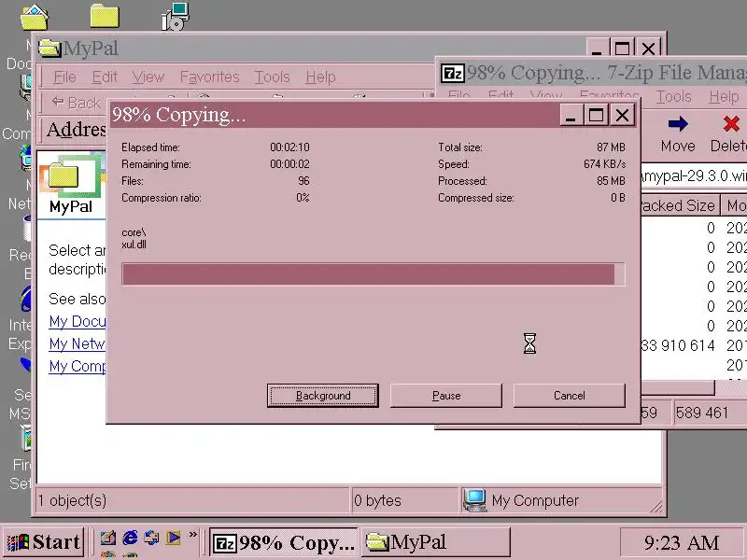Click Show Desktop in Quick Launch
The height and width of the screenshot is (560, 747).
pyautogui.click(x=107, y=539)
